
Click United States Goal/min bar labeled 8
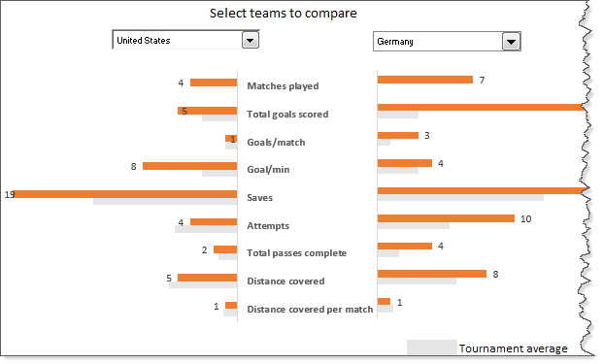pos(190,166)
